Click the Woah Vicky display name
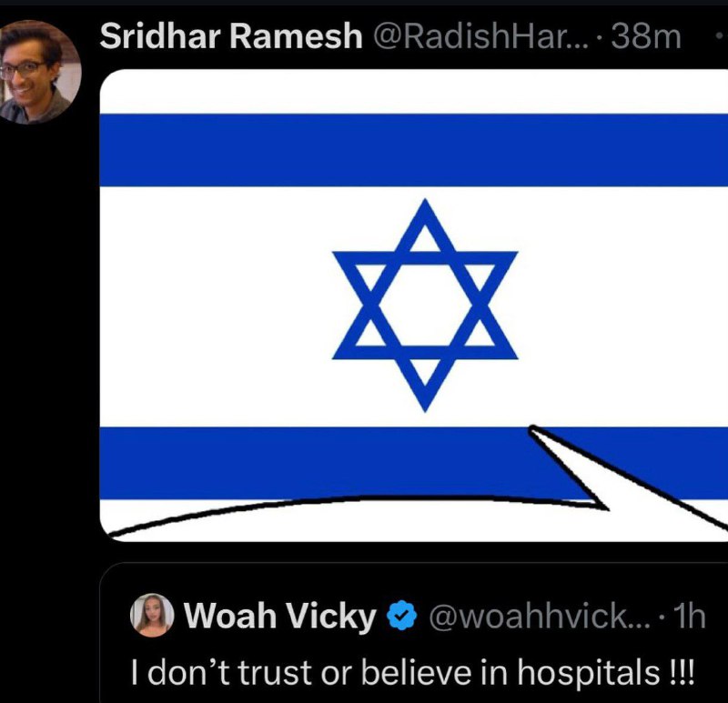This screenshot has width=728, height=703. tap(280, 616)
